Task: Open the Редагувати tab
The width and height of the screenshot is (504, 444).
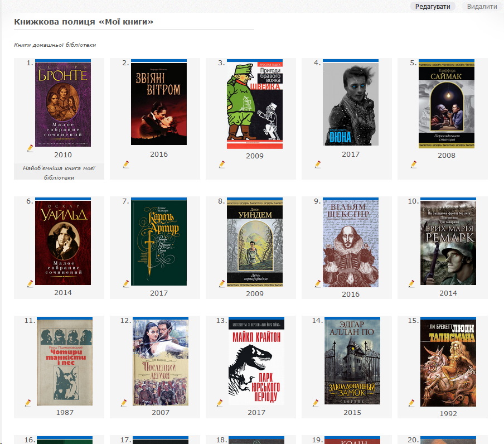Action: (x=433, y=7)
